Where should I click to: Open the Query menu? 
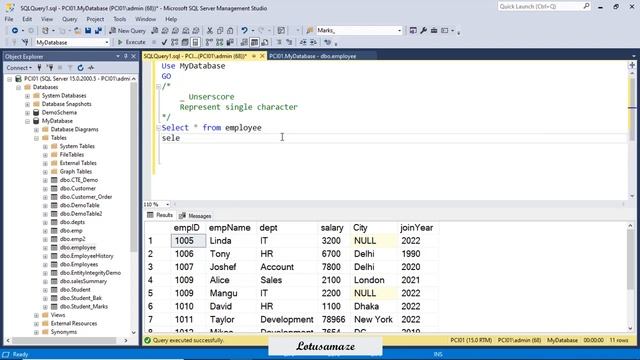[x=69, y=19]
